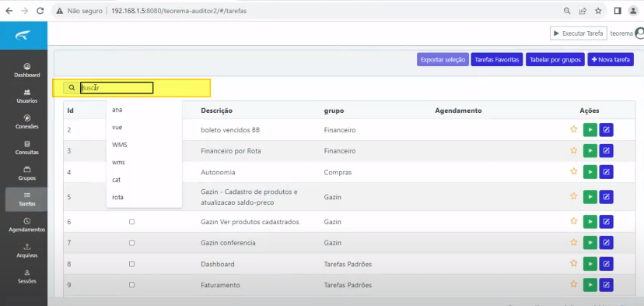This screenshot has width=644, height=306.
Task: Open Tarefas Favoritas
Action: tap(497, 59)
